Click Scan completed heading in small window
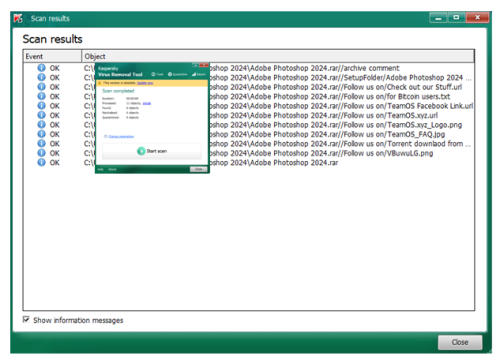500x360 pixels. pos(118,91)
